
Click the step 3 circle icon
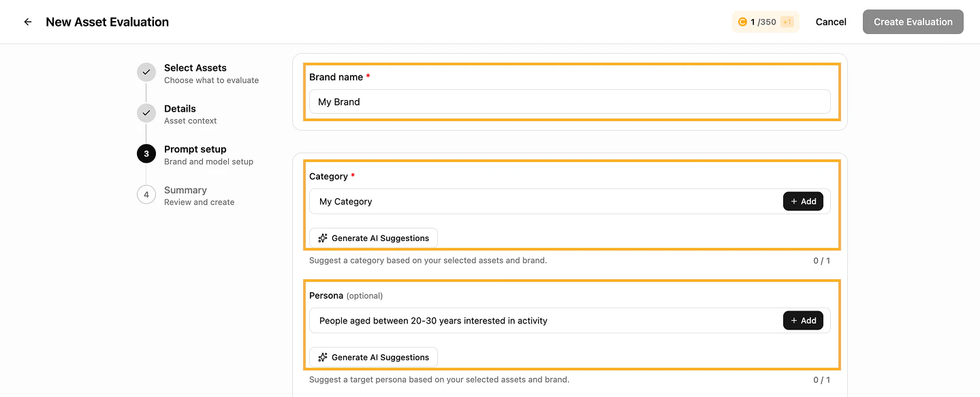[146, 154]
